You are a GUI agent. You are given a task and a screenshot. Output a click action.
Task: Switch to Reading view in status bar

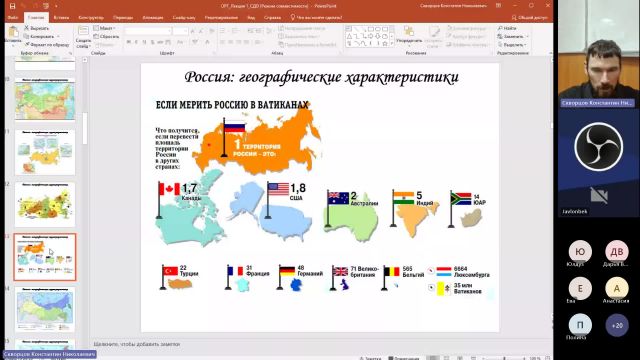point(460,358)
